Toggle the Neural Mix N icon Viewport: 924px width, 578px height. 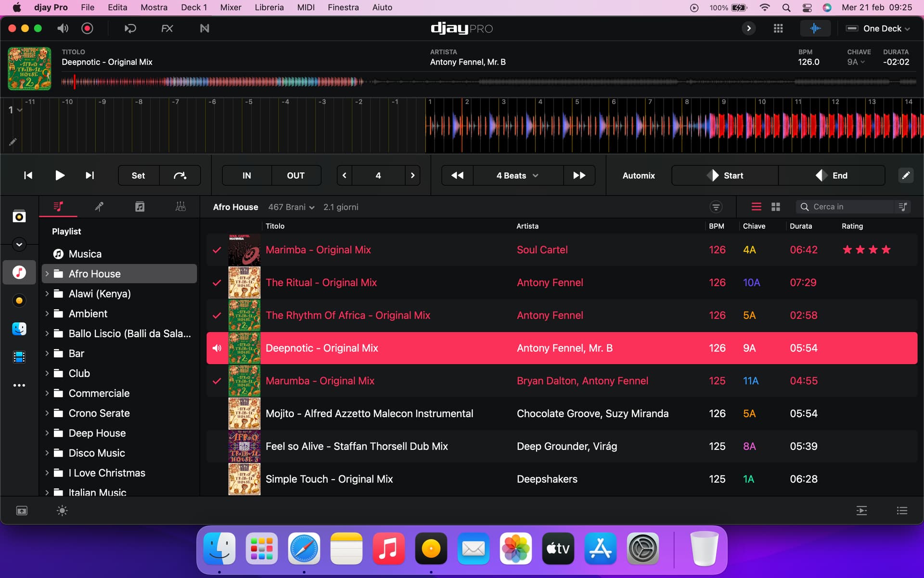click(x=205, y=28)
